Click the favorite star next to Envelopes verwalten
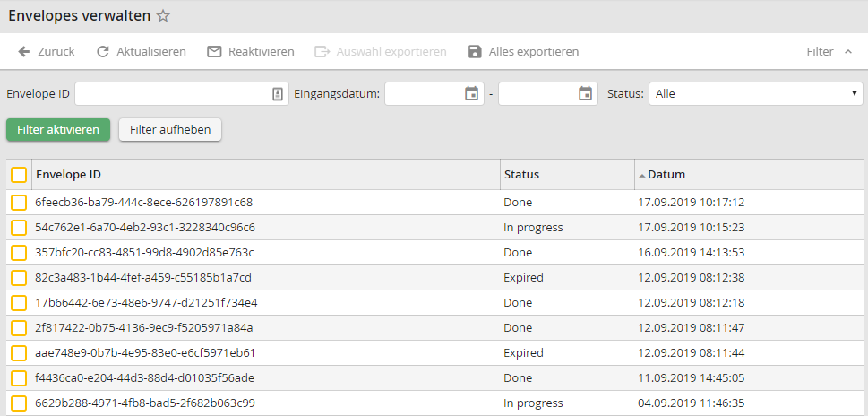Viewport: 868px width, 416px height. click(x=163, y=16)
